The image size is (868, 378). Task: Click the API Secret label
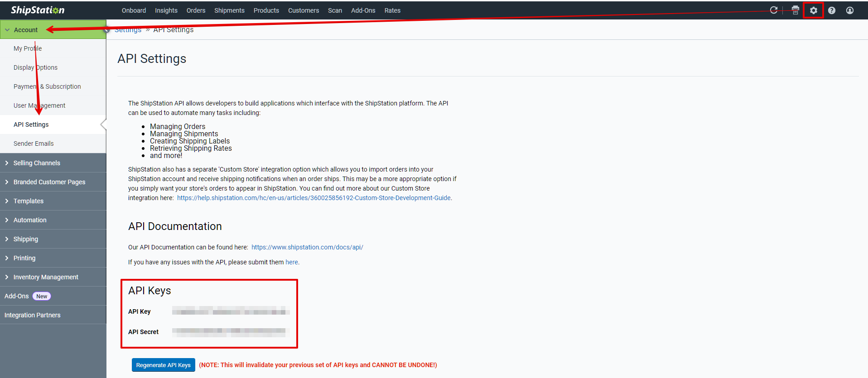[x=143, y=332]
